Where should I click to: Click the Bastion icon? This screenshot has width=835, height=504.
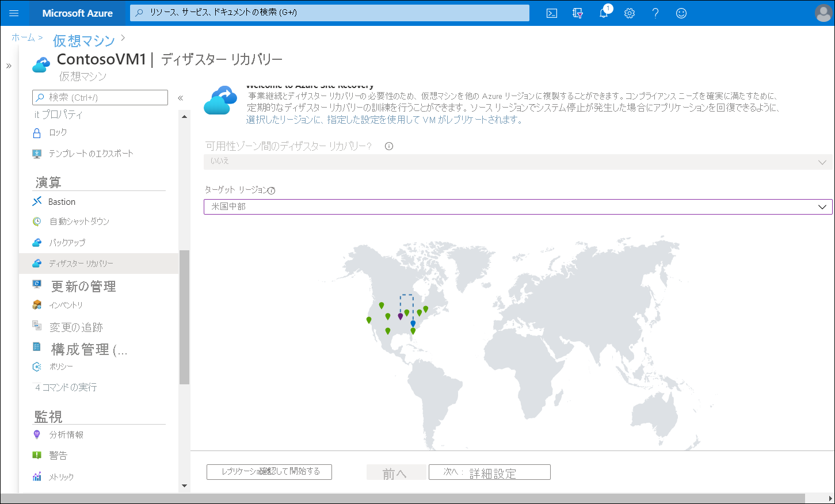(x=37, y=201)
